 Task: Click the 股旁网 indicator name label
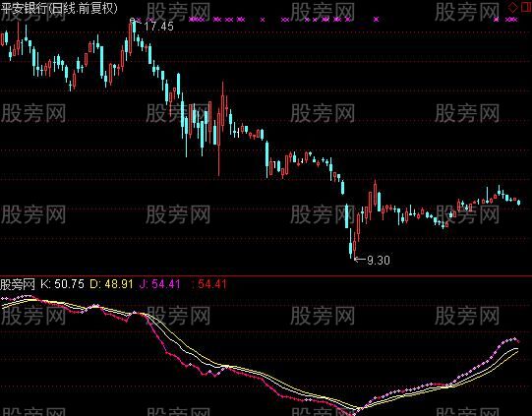pos(18,284)
